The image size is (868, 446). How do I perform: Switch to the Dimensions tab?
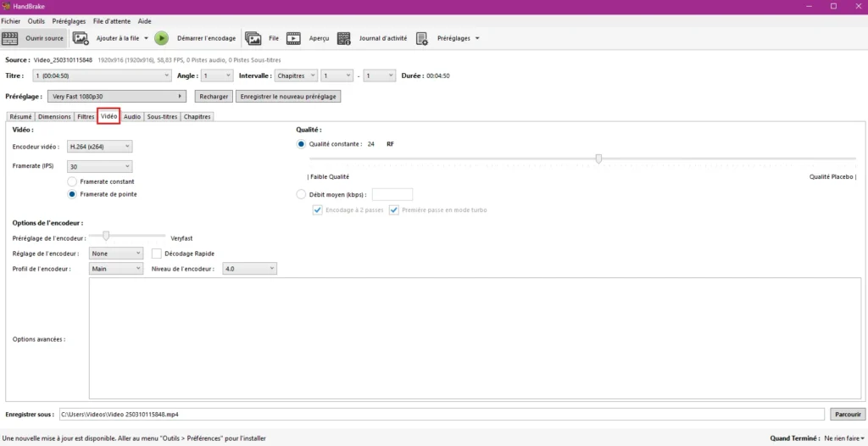tap(54, 117)
